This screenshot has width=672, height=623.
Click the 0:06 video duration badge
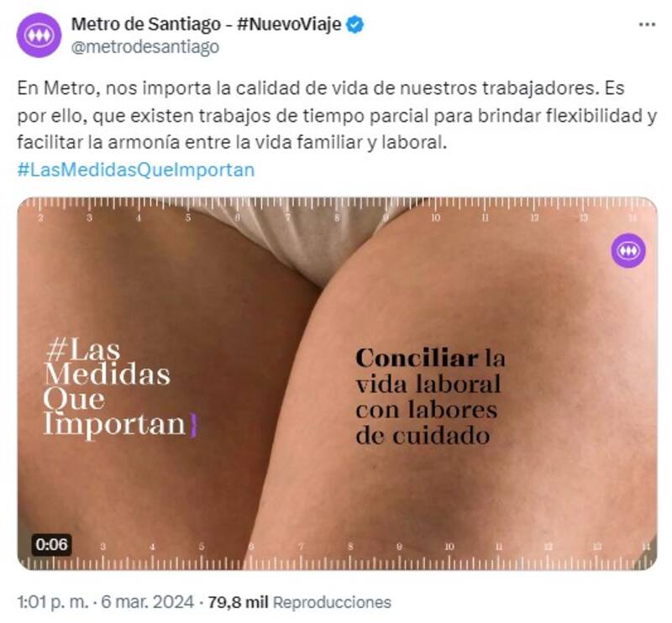tap(51, 545)
